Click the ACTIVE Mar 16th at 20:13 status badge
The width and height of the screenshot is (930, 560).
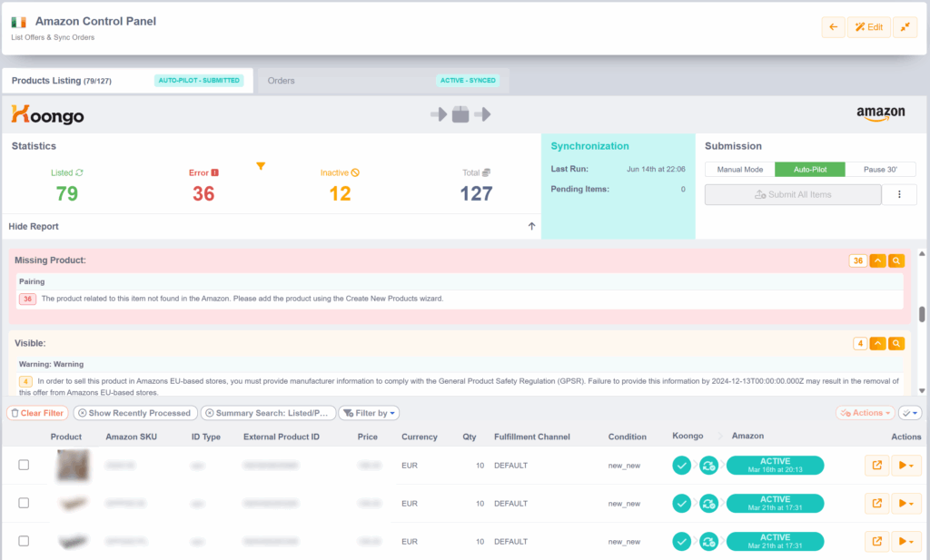click(x=776, y=466)
